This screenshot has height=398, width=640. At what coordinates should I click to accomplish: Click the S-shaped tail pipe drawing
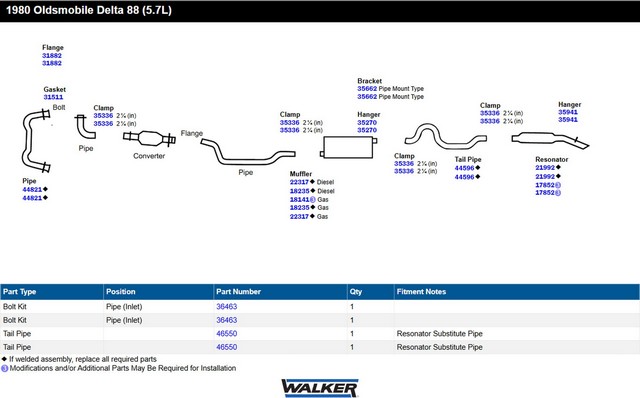pos(445,136)
